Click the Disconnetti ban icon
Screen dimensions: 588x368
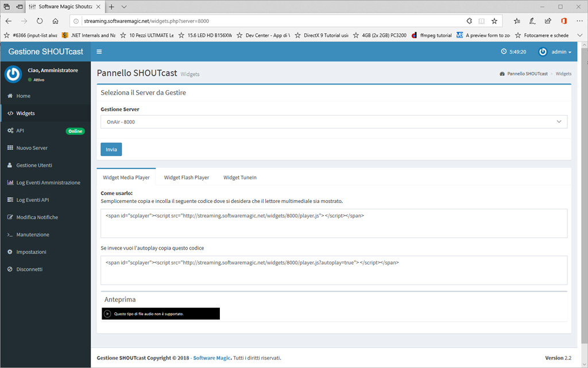point(10,269)
